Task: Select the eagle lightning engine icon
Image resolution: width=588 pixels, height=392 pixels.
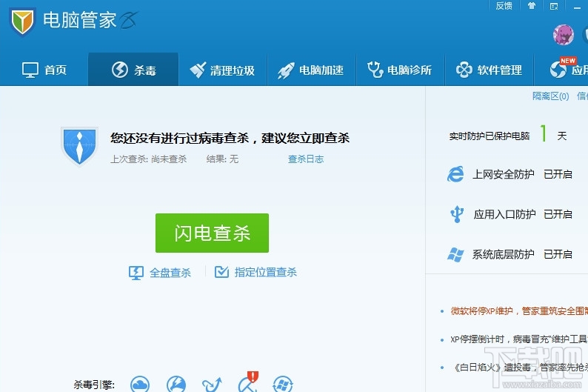Action: coord(176,384)
